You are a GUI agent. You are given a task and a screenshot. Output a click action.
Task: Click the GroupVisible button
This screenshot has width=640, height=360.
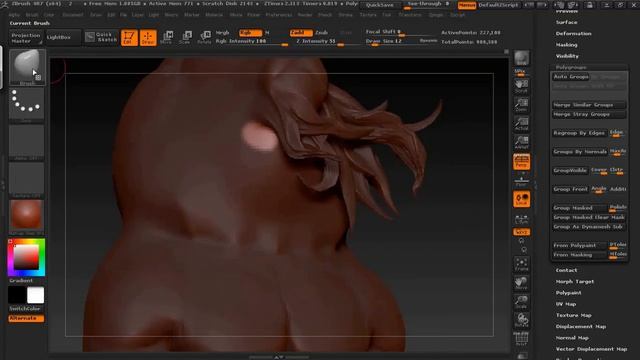(x=570, y=171)
